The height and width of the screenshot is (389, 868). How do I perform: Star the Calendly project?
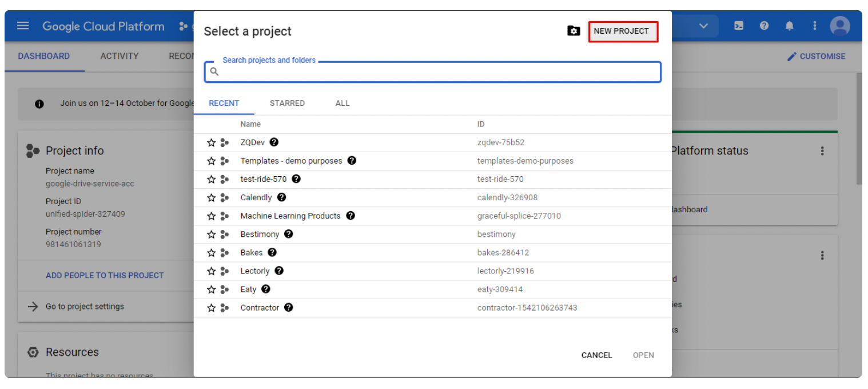(x=211, y=197)
